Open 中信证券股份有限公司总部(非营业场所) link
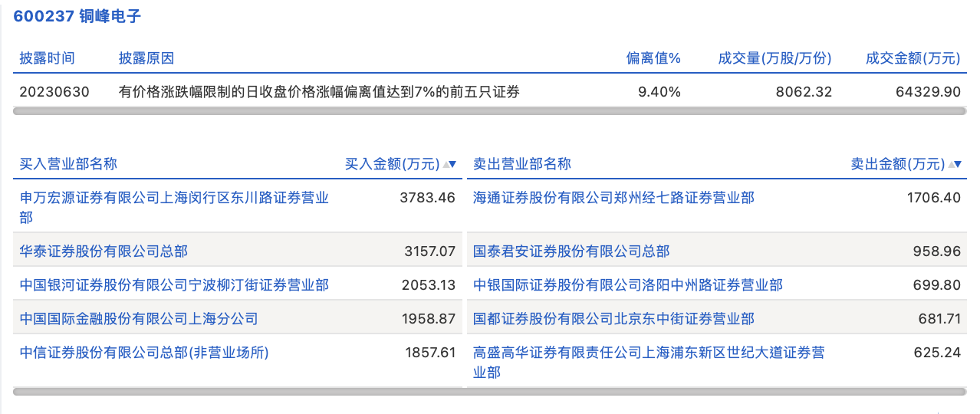The width and height of the screenshot is (980, 414). (145, 353)
